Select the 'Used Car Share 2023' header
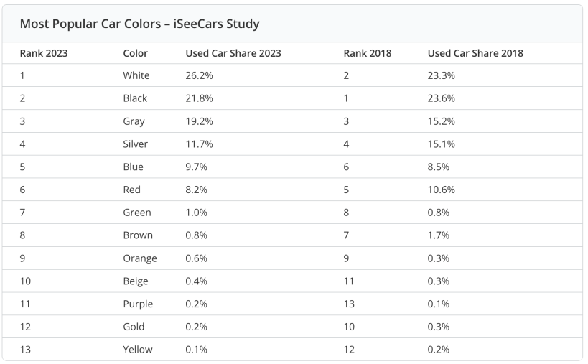Viewport: 588px width, 364px height. coord(233,53)
